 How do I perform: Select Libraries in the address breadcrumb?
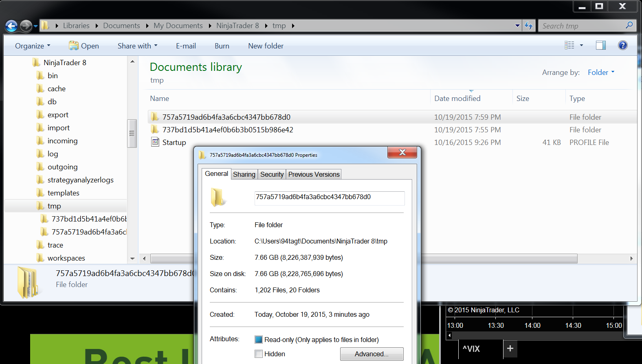pyautogui.click(x=76, y=26)
